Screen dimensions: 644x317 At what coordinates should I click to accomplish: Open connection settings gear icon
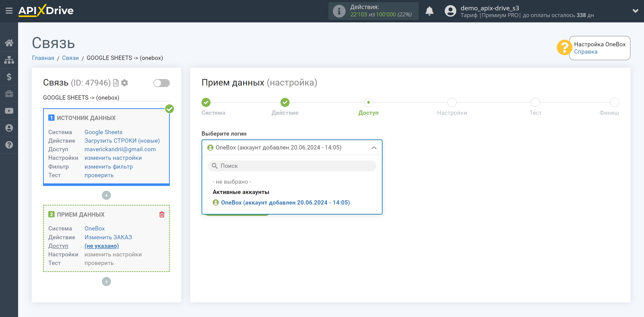(x=125, y=83)
